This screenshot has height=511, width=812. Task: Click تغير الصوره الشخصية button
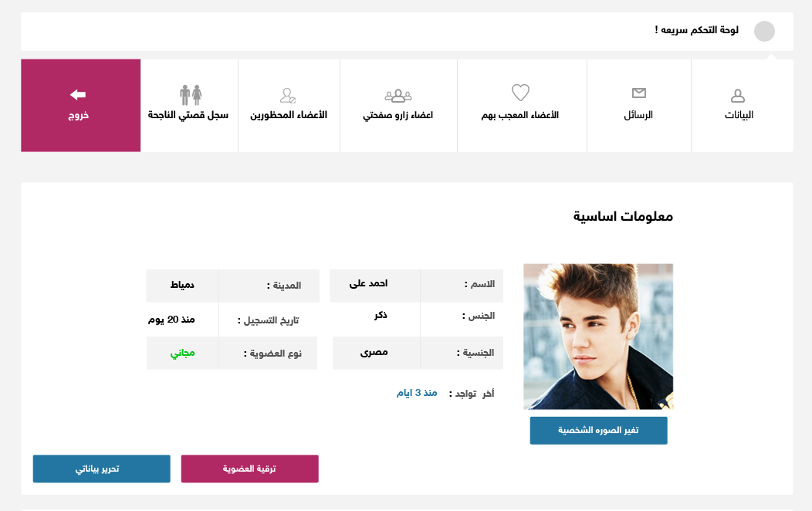(x=598, y=431)
